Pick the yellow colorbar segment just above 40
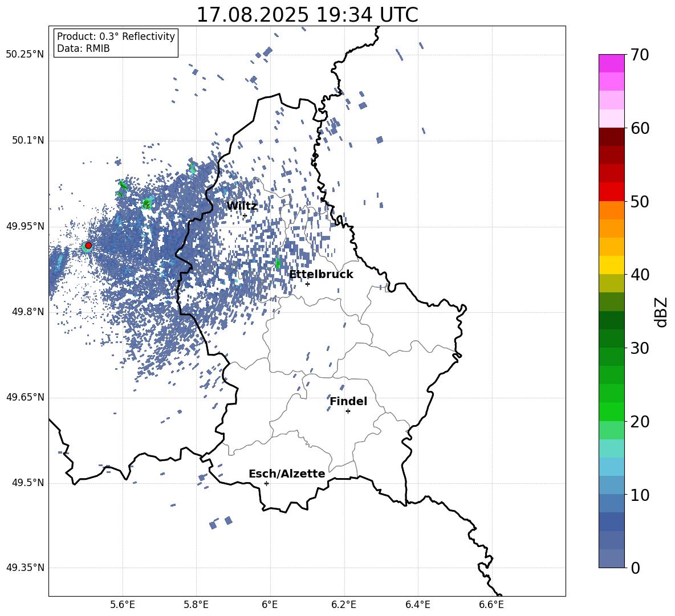The image size is (675, 616). point(612,265)
